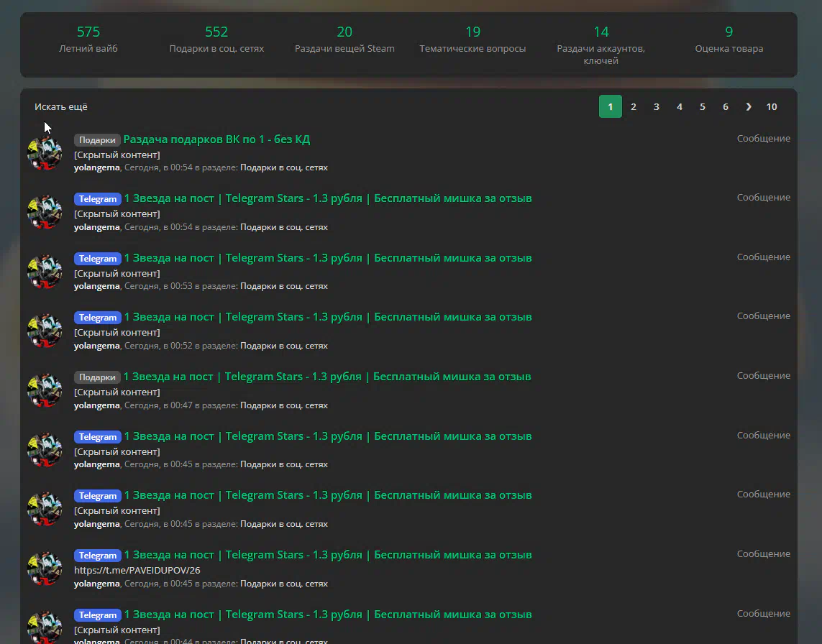
Task: Click the Telegram tag on the 00:52 result
Action: 98,318
